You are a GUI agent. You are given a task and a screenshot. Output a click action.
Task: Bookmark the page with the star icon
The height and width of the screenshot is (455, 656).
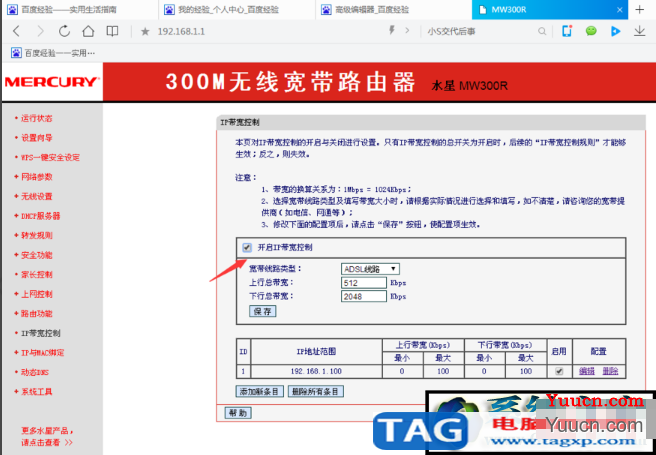click(x=145, y=31)
